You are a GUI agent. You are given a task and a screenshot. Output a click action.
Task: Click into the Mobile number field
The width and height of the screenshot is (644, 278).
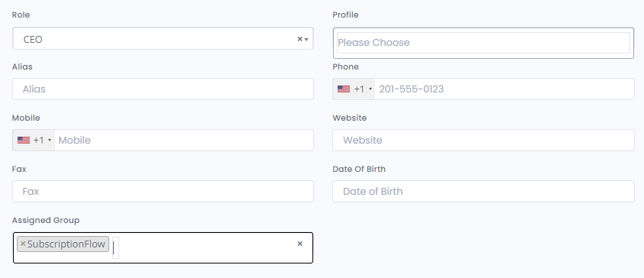click(x=184, y=140)
